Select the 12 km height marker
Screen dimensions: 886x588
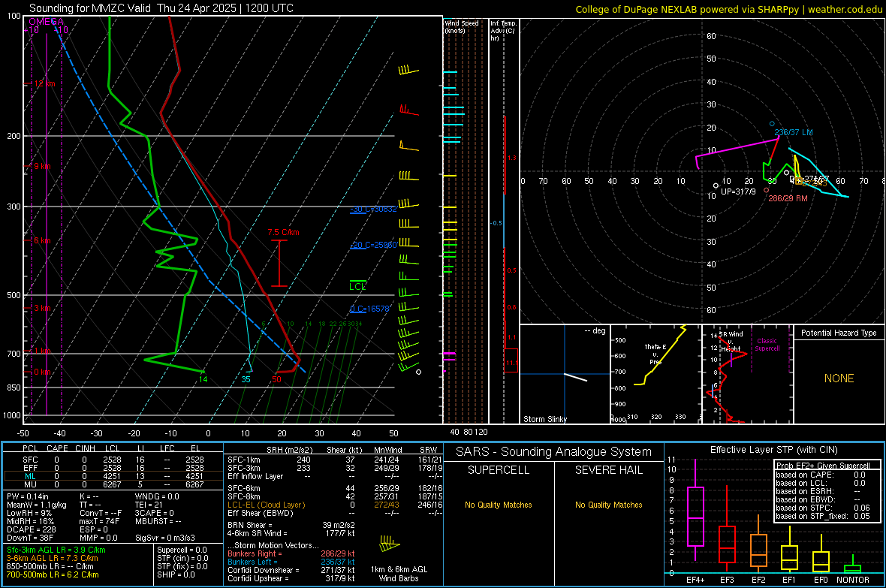(40, 83)
